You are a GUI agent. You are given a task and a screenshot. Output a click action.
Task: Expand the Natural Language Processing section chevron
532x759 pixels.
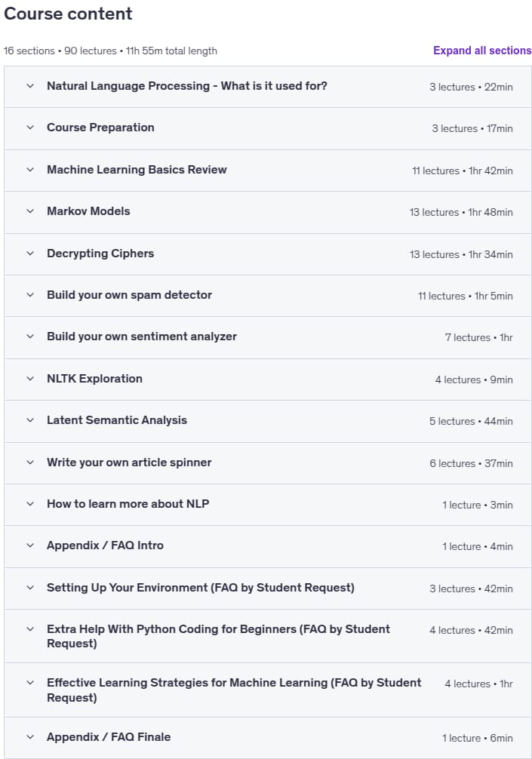pyautogui.click(x=30, y=86)
